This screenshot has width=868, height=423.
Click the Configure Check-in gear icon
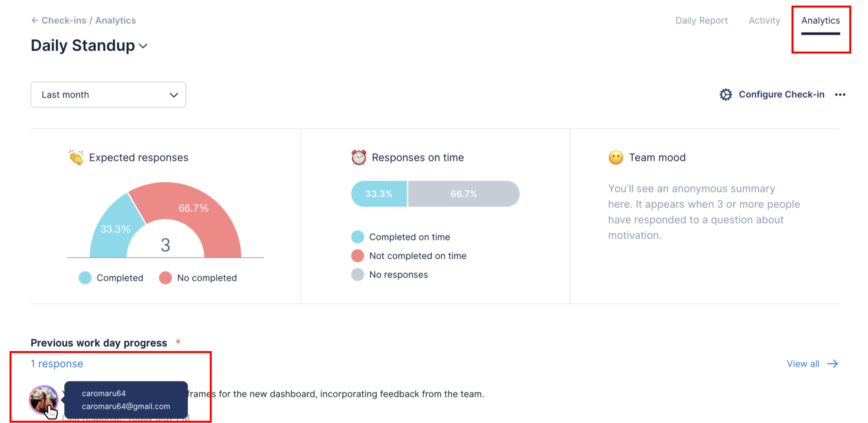726,95
